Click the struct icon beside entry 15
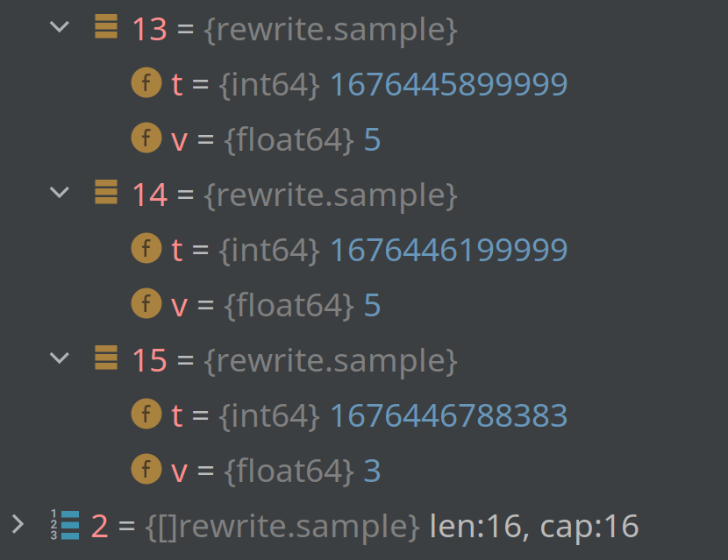 tap(105, 359)
